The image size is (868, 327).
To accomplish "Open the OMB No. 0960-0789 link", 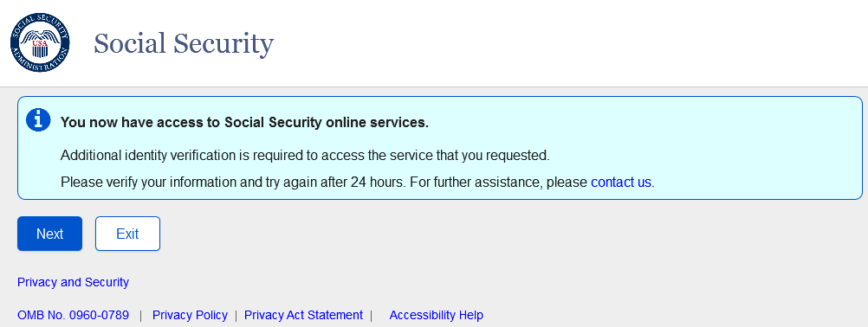I will click(x=73, y=316).
